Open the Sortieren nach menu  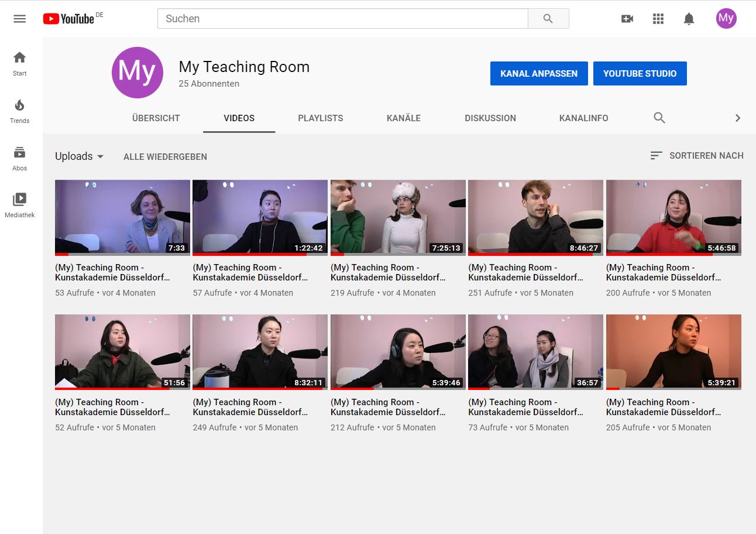696,156
